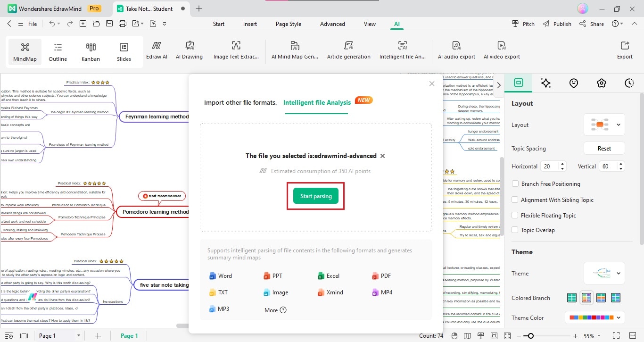Open the Start ribbon tab
The image size is (644, 342).
coord(219,24)
